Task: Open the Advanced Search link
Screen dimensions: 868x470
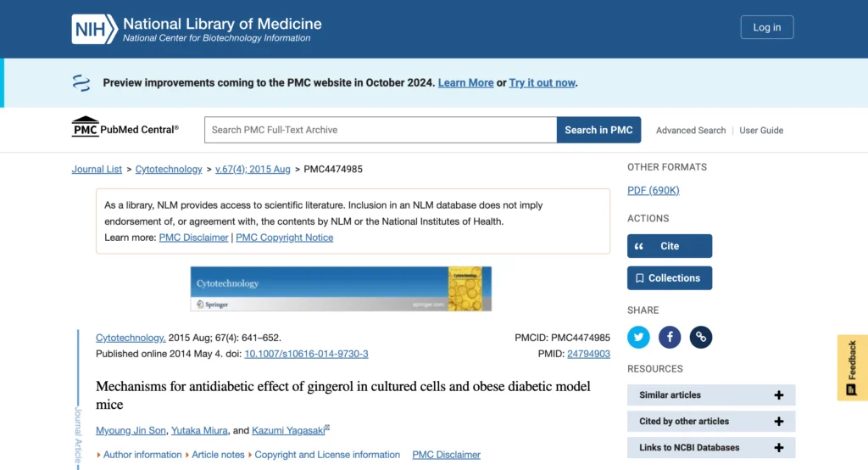Action: point(690,131)
